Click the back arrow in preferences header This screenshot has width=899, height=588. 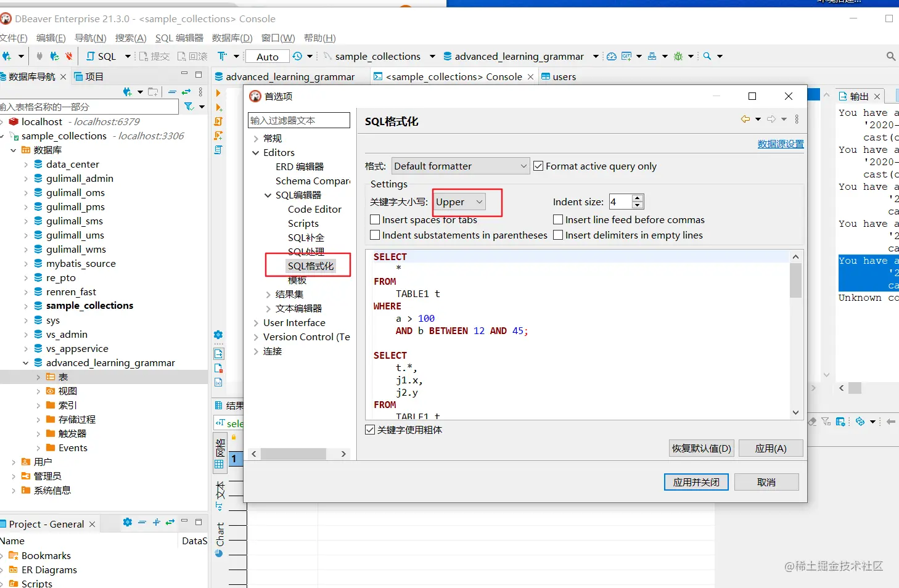point(745,119)
